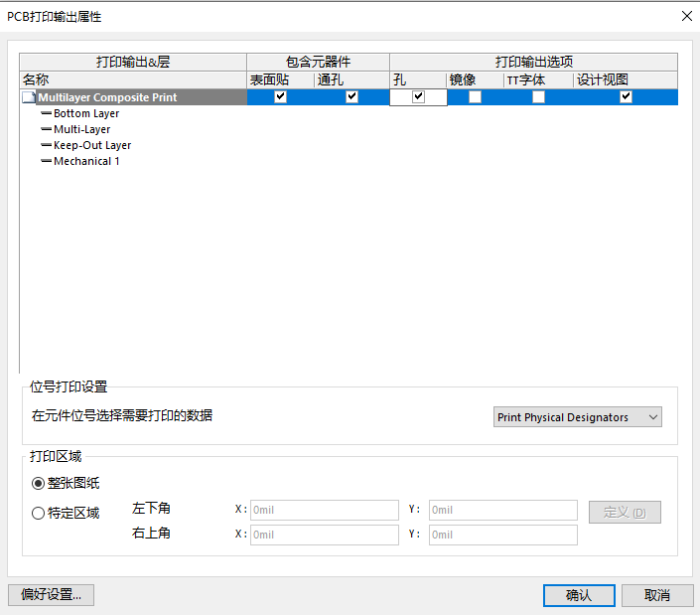Click the Multilayer Composite Print page icon
Image resolution: width=700 pixels, height=615 pixels.
coord(29,97)
